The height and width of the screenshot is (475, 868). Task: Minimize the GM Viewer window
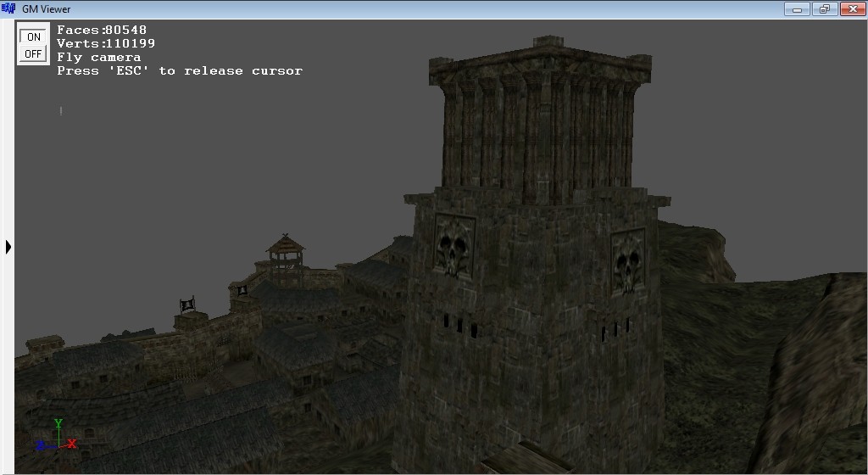tap(797, 8)
